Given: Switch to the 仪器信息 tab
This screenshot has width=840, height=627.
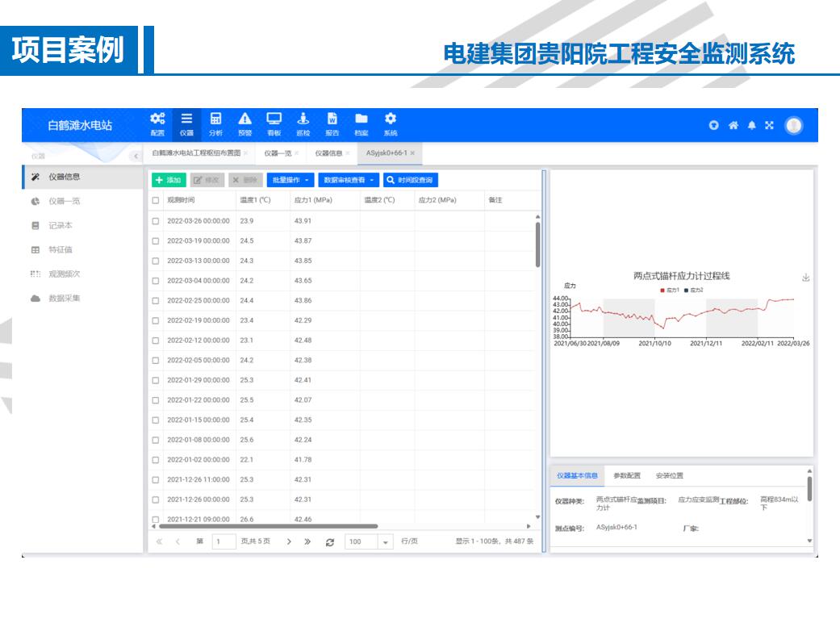Looking at the screenshot, I should pos(328,153).
